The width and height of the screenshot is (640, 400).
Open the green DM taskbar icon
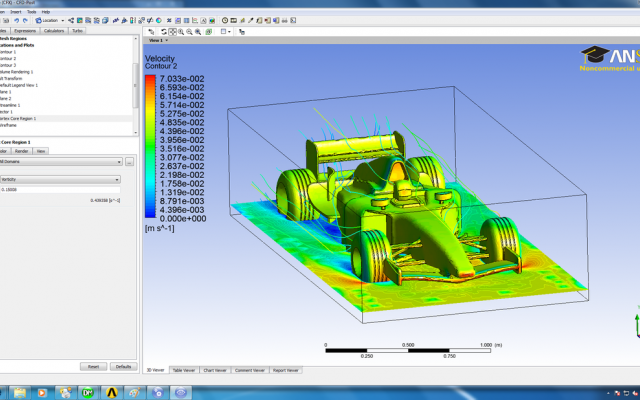(88, 393)
